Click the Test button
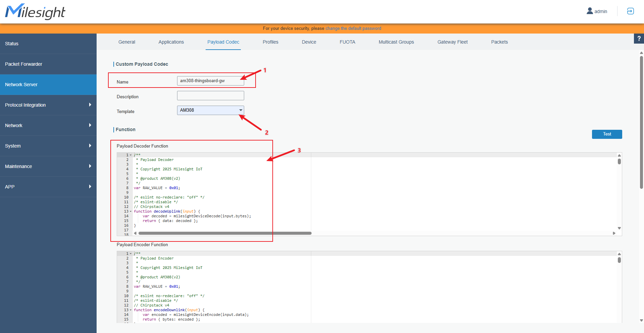This screenshot has height=333, width=644. [x=607, y=134]
